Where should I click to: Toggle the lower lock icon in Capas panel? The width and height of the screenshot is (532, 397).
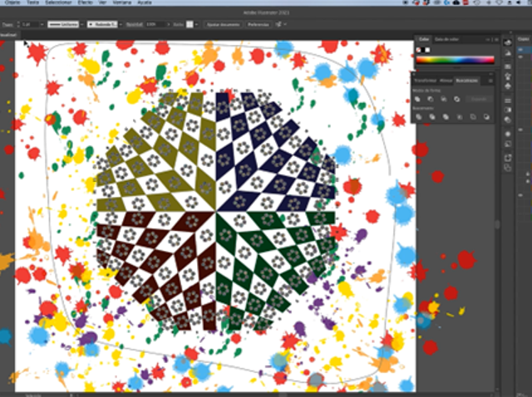point(528,181)
